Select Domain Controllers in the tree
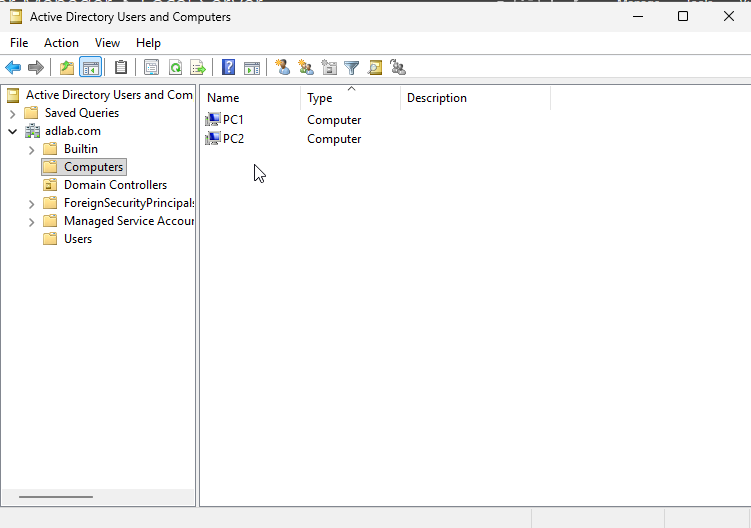The height and width of the screenshot is (528, 751). tap(115, 185)
